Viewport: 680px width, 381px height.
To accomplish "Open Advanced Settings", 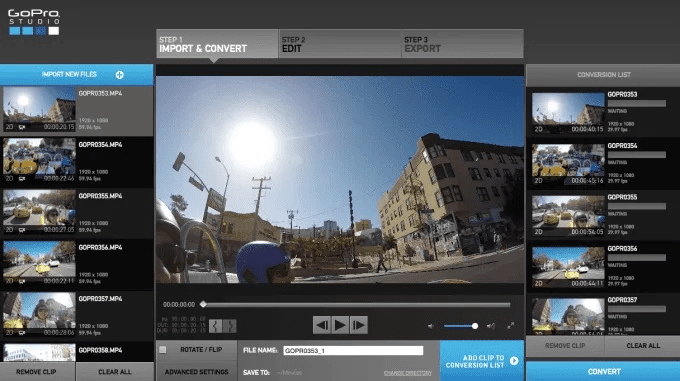I will [x=196, y=372].
